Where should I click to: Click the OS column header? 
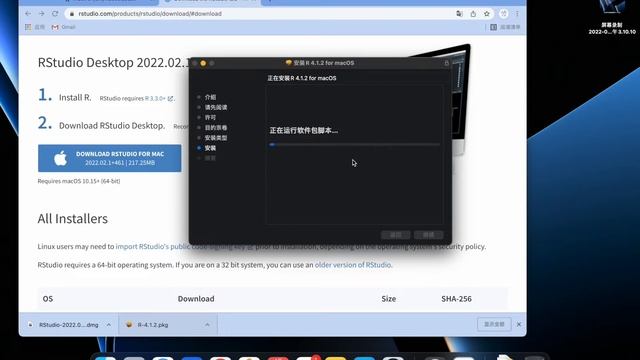[x=48, y=299]
